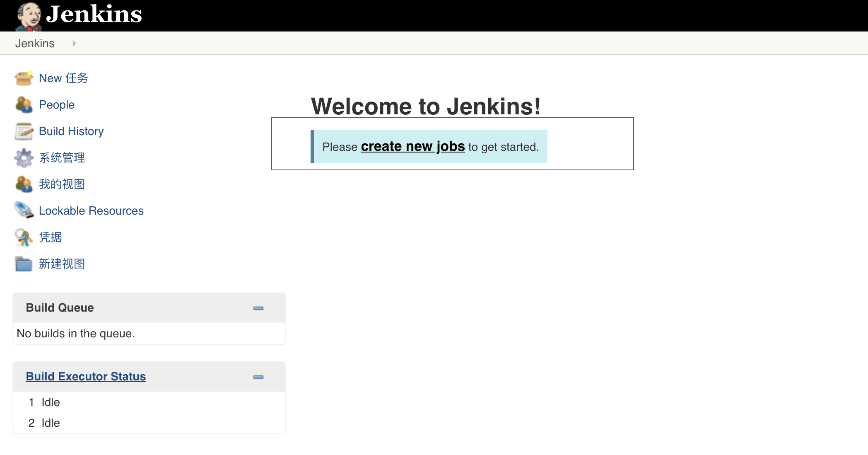Select executor 2 Idle row
The height and width of the screenshot is (455, 868).
coord(149,423)
